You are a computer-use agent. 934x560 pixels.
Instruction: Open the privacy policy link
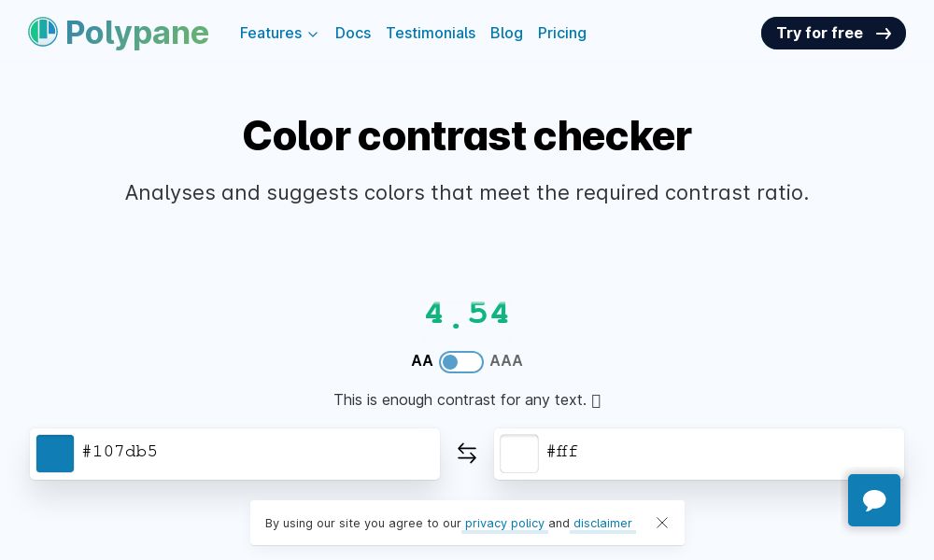click(505, 524)
